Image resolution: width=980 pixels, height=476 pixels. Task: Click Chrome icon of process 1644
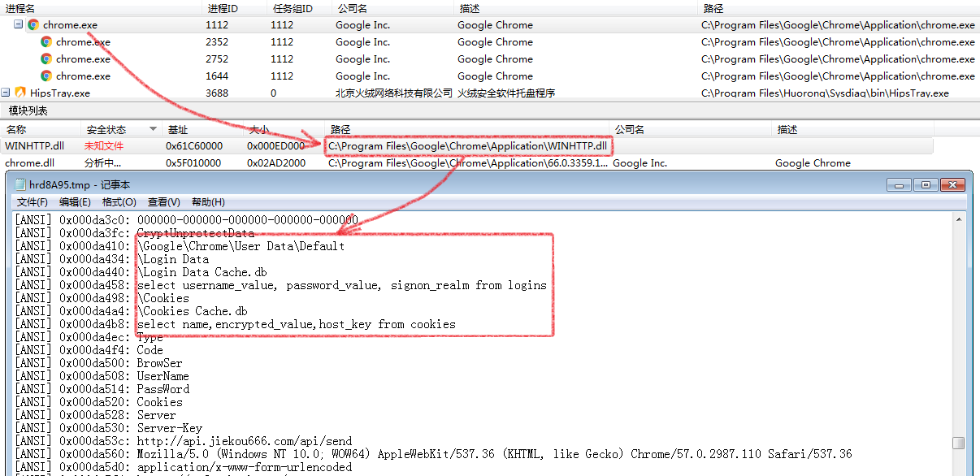46,76
